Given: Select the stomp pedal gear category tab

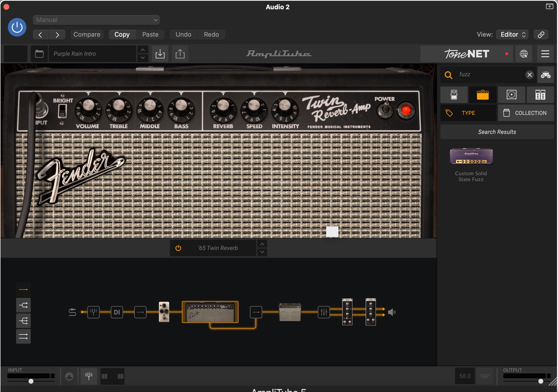Looking at the screenshot, I should click(454, 95).
